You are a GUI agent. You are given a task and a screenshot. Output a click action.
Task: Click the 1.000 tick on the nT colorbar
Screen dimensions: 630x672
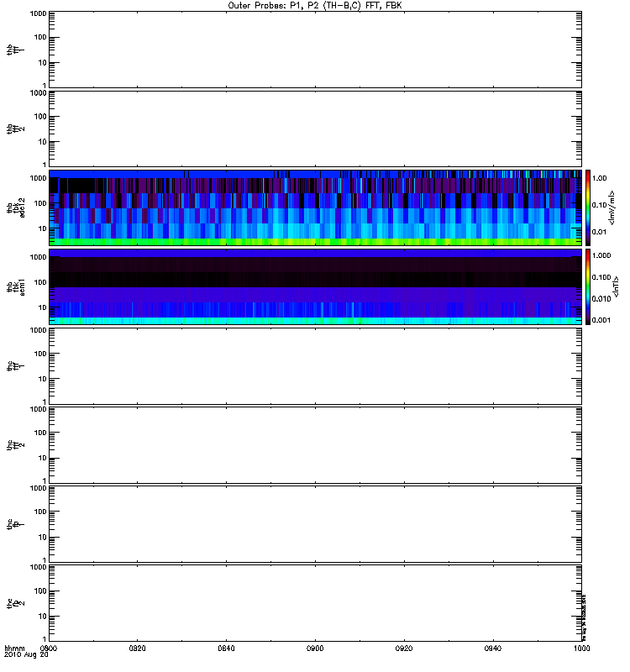[x=601, y=255]
